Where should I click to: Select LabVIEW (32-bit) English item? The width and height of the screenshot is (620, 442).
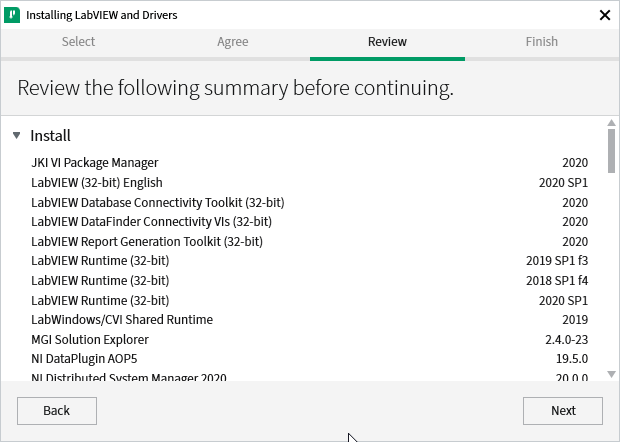(96, 183)
